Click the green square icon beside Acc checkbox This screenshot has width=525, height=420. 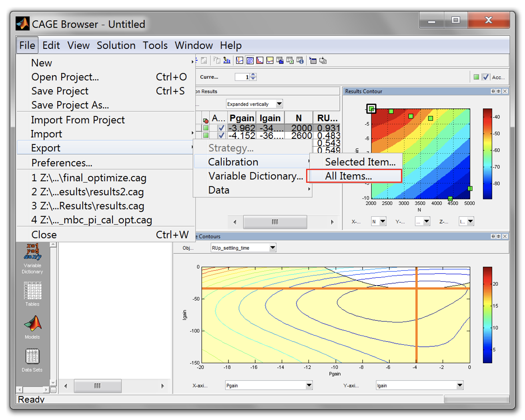pos(476,77)
